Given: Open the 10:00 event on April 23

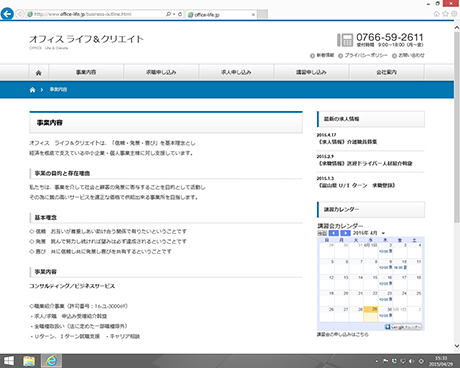Looking at the screenshot, I should pyautogui.click(x=386, y=299).
